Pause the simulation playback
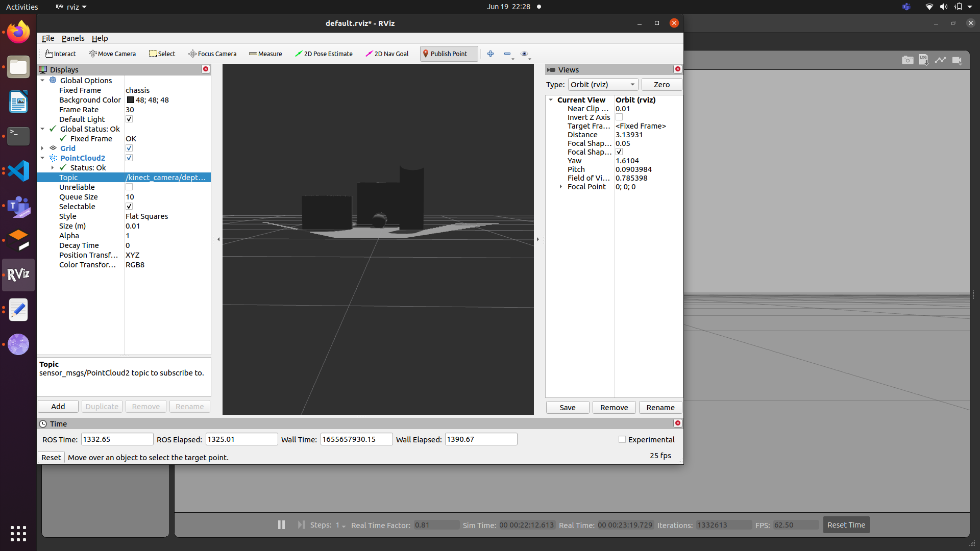980x551 pixels. (x=281, y=524)
